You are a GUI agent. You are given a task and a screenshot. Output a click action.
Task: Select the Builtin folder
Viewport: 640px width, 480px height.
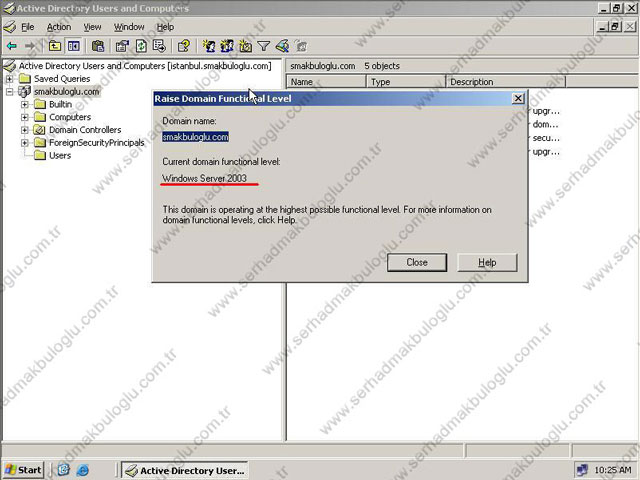[x=60, y=104]
